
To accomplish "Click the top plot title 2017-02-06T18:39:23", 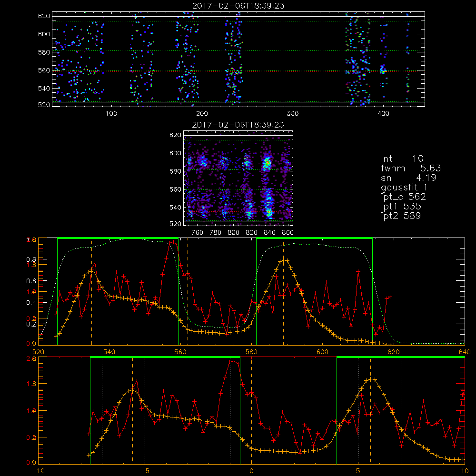I will 238,6.
